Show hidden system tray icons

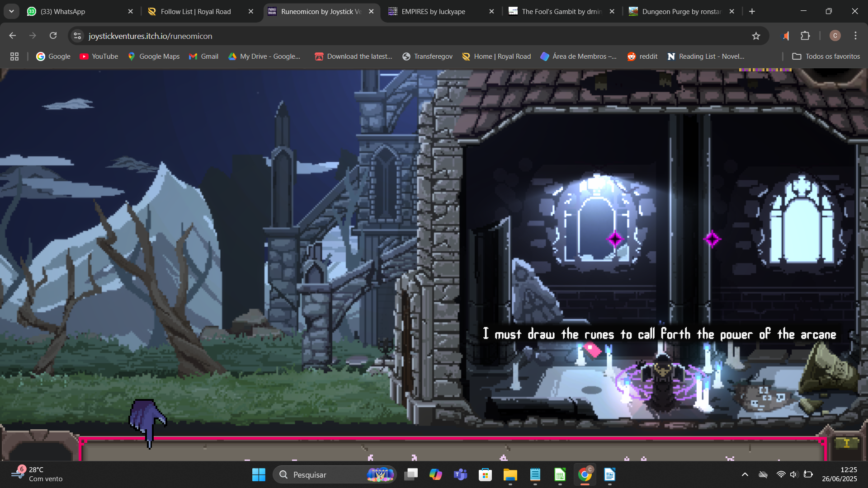click(745, 475)
